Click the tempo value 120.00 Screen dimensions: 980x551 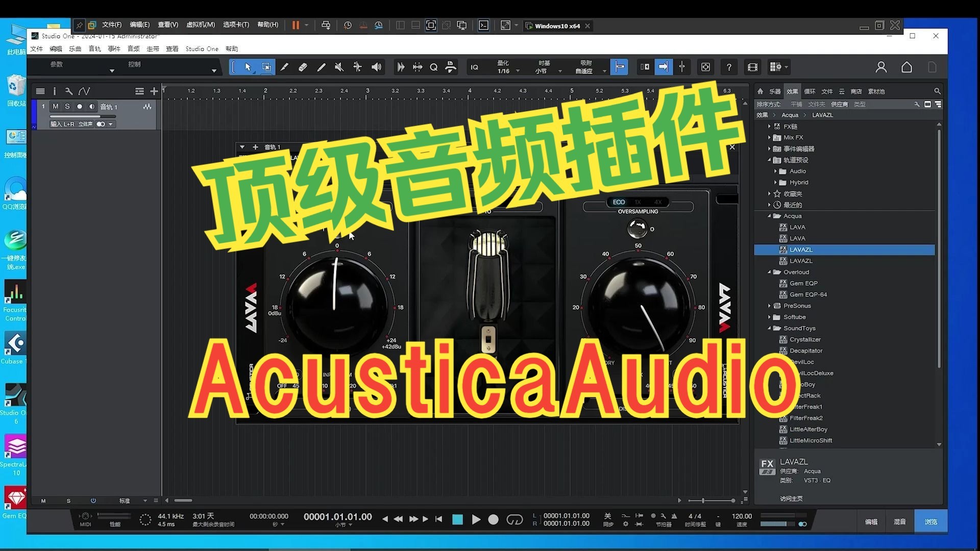click(x=741, y=516)
